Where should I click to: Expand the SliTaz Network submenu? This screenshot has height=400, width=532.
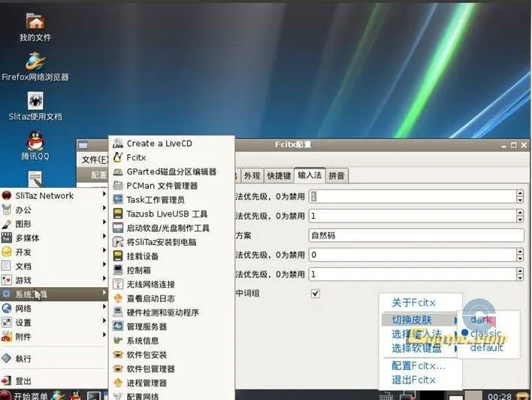click(x=53, y=195)
